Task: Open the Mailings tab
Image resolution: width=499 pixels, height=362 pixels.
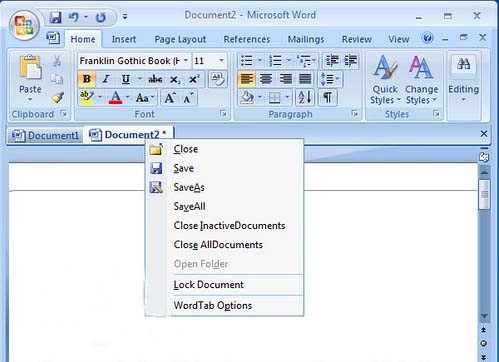Action: [306, 39]
